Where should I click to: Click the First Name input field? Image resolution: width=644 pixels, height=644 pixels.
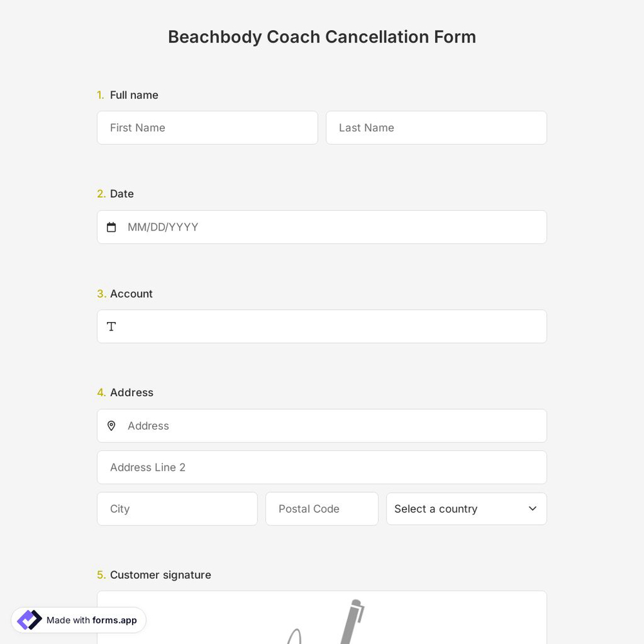(x=207, y=128)
